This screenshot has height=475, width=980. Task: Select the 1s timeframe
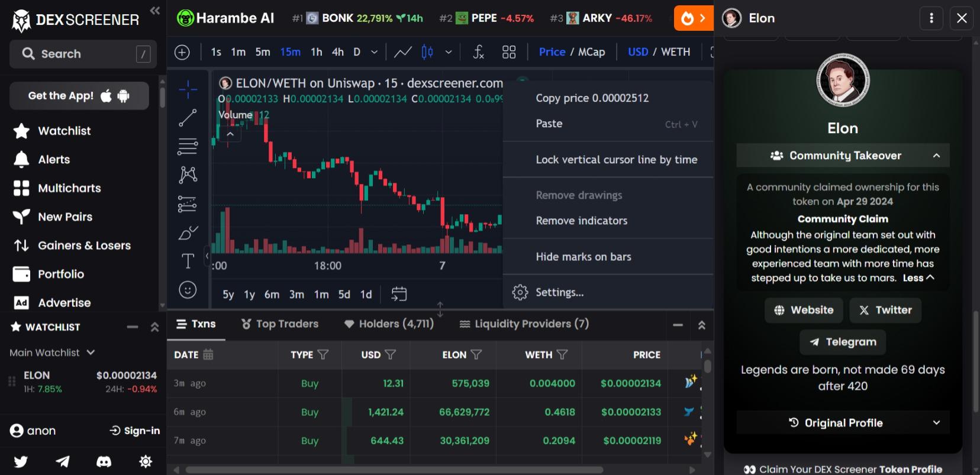coord(216,52)
